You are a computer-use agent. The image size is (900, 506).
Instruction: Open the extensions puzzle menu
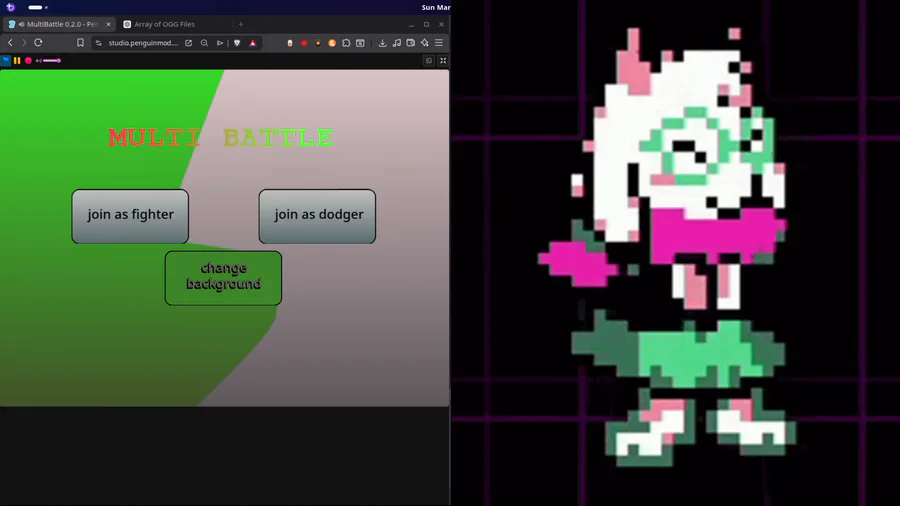346,43
